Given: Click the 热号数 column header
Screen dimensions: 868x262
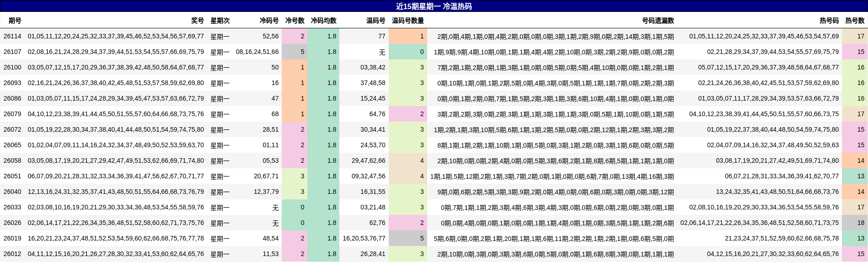Looking at the screenshot, I should 855,21.
